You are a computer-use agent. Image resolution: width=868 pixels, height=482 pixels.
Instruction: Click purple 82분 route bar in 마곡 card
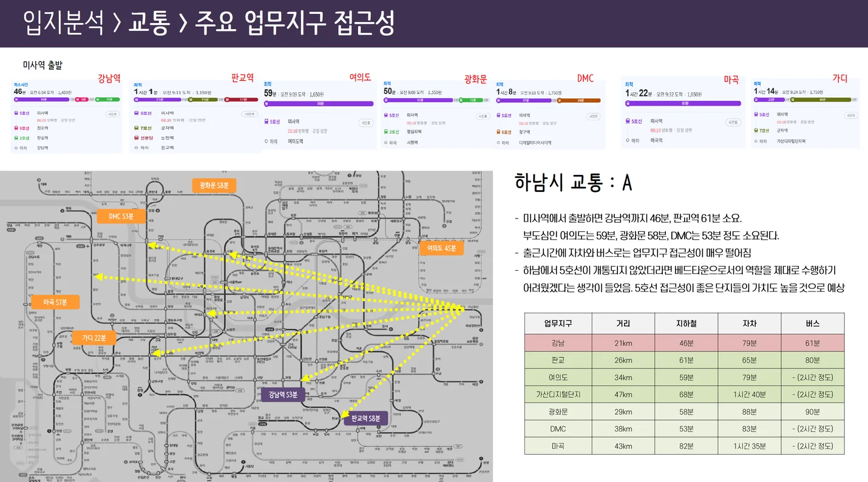[683, 103]
